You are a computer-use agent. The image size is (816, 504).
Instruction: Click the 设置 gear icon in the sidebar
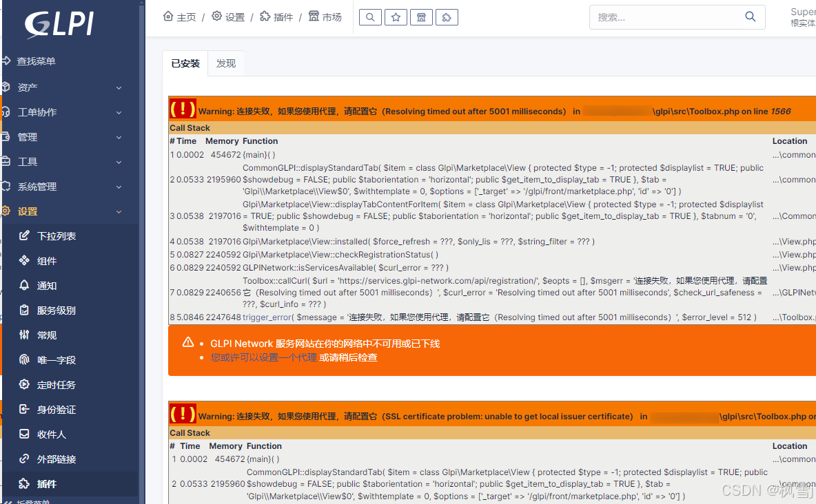pos(6,211)
